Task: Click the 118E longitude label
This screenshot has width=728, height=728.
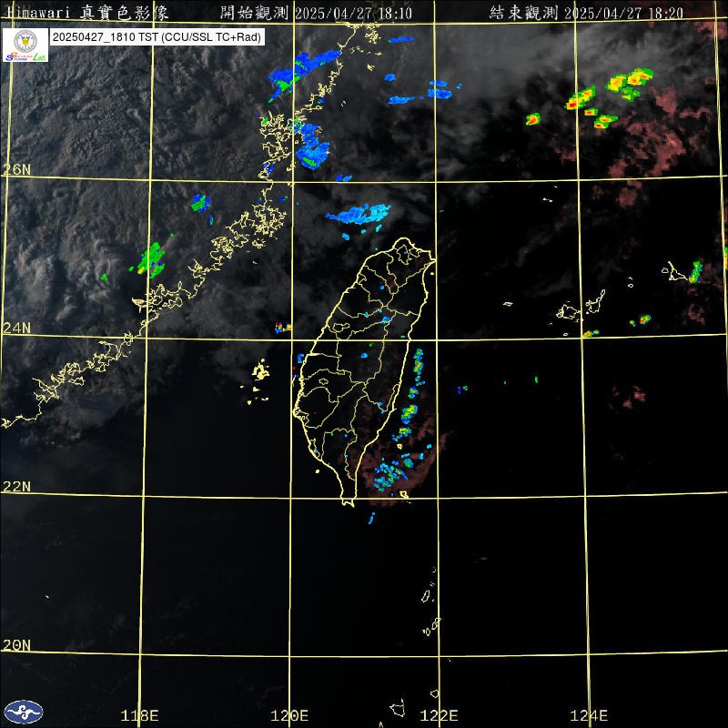Action: (140, 715)
